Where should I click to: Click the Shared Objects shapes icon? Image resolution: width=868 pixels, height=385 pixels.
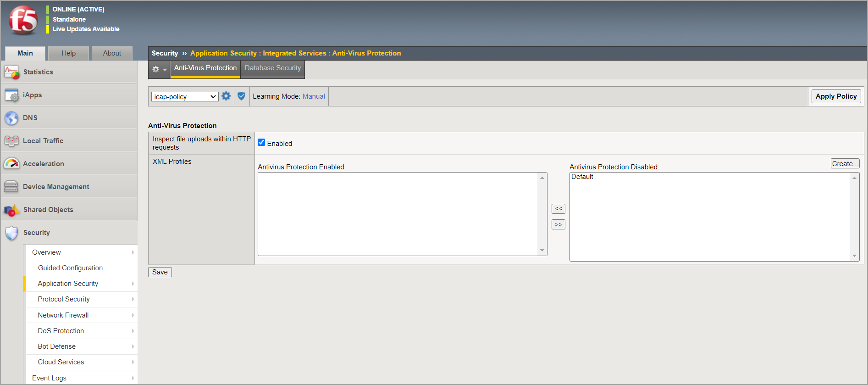11,210
